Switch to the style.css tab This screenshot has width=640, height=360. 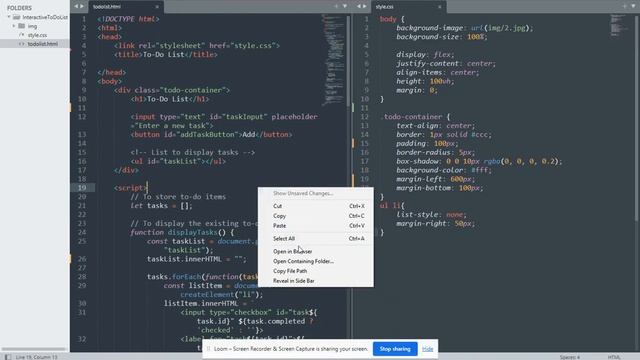pyautogui.click(x=384, y=7)
